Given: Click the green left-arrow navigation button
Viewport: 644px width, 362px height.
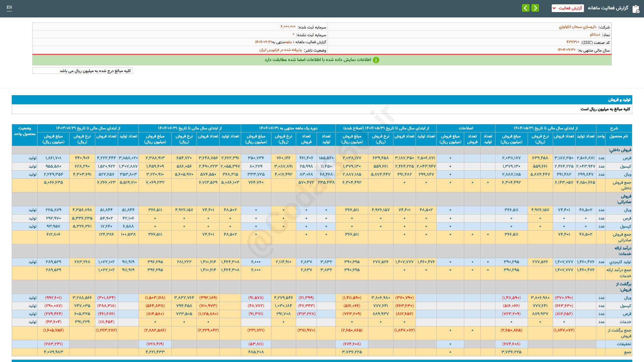Looking at the screenshot, I should [526, 8].
